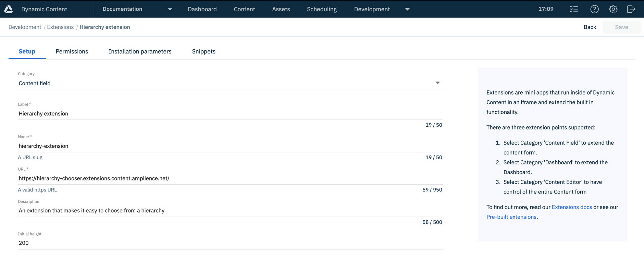The height and width of the screenshot is (274, 644).
Task: Open the Scheduling menu item
Action: coord(322,9)
